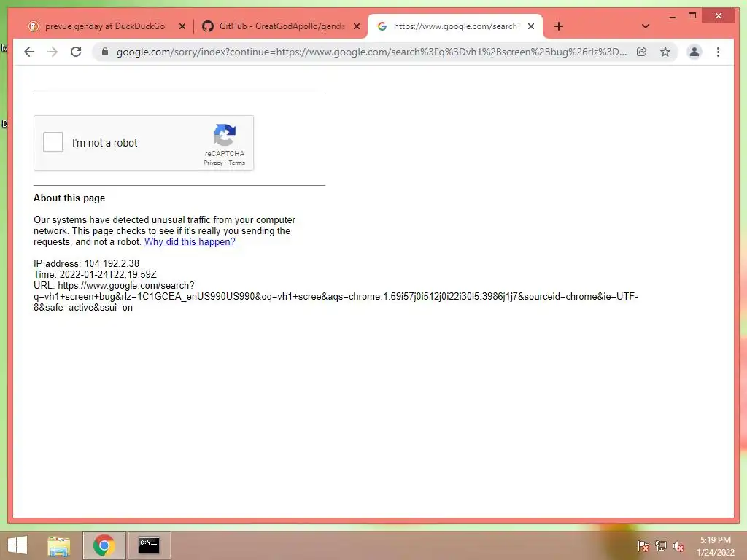Select the google.com/search tab
This screenshot has width=747, height=560.
tap(455, 26)
